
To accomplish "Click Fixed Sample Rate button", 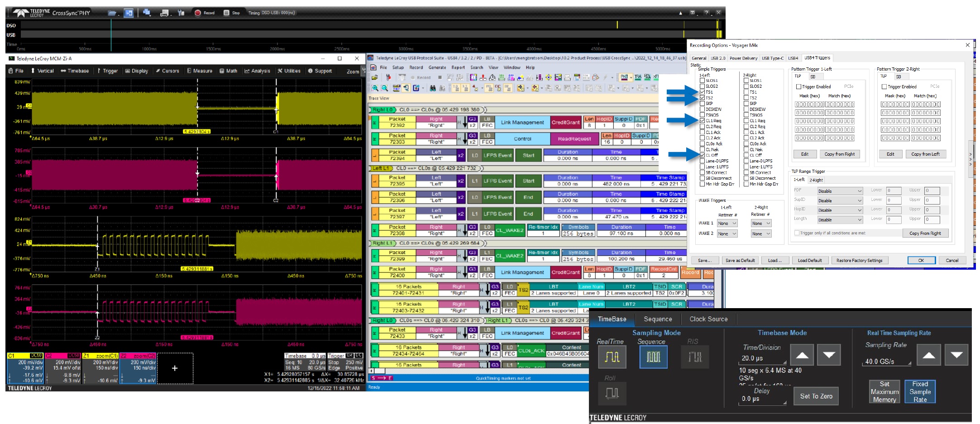I will 920,391.
